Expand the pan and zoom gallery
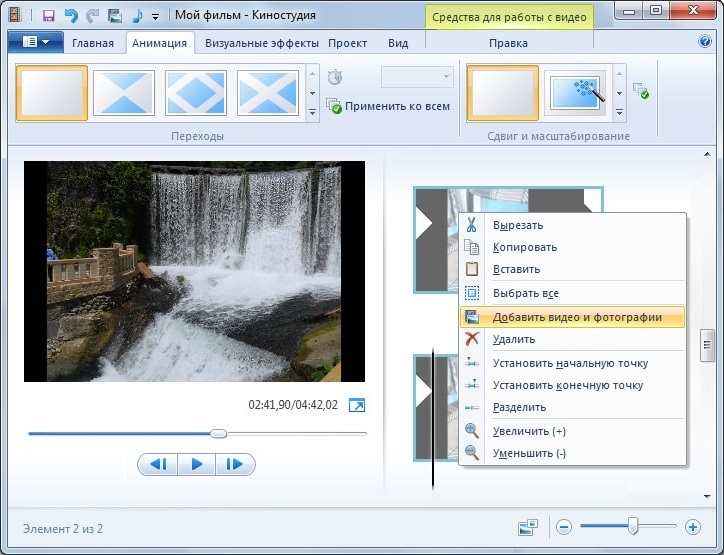This screenshot has height=555, width=724. click(x=620, y=112)
